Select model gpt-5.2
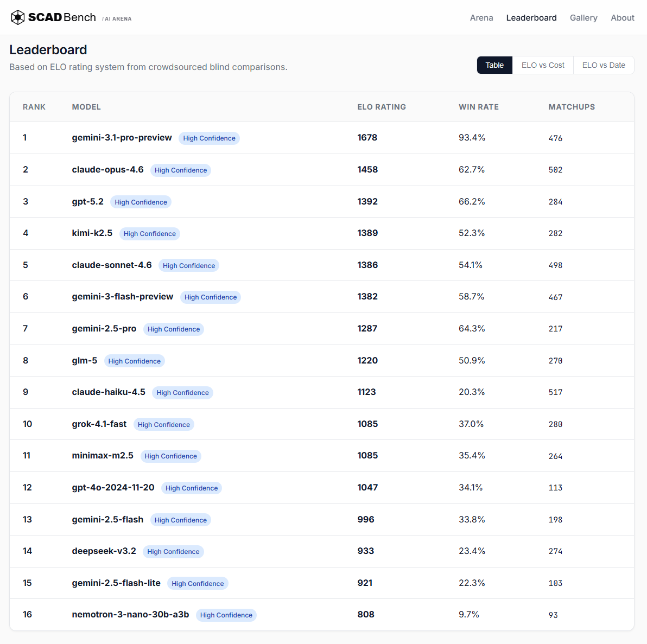 point(87,202)
